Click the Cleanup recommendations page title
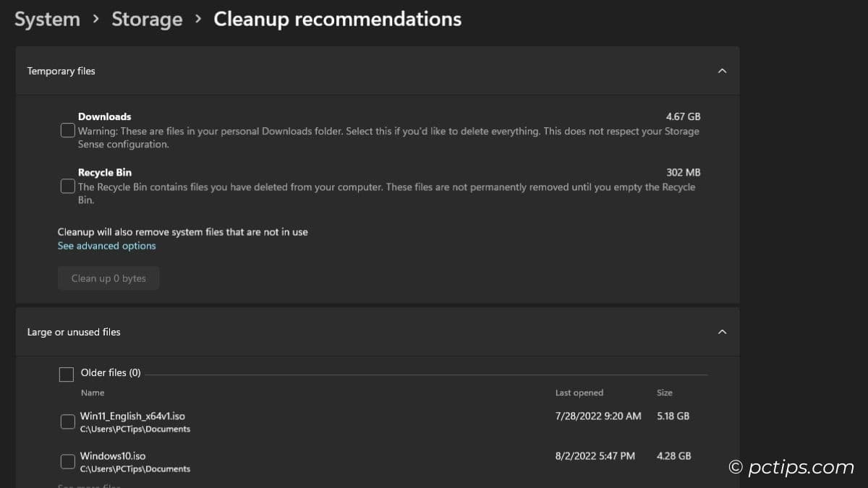 tap(337, 19)
